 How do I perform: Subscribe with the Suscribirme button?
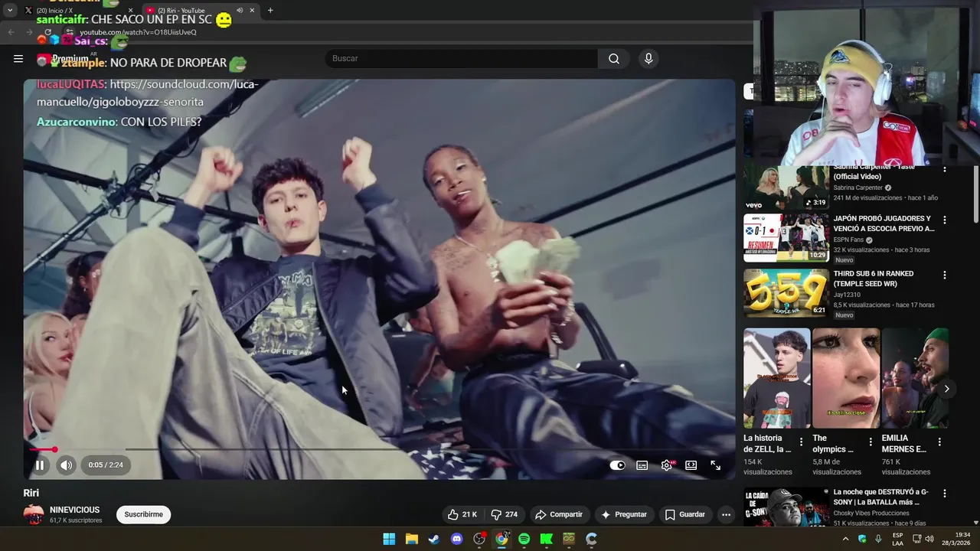(x=143, y=514)
